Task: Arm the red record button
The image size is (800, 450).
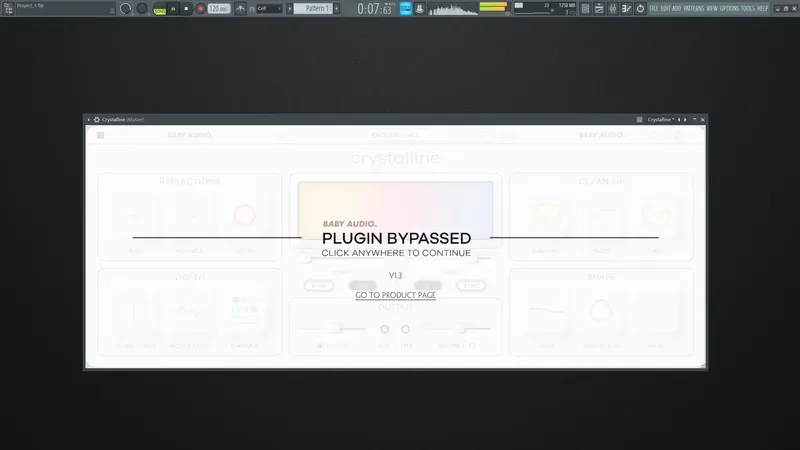Action: [x=200, y=9]
